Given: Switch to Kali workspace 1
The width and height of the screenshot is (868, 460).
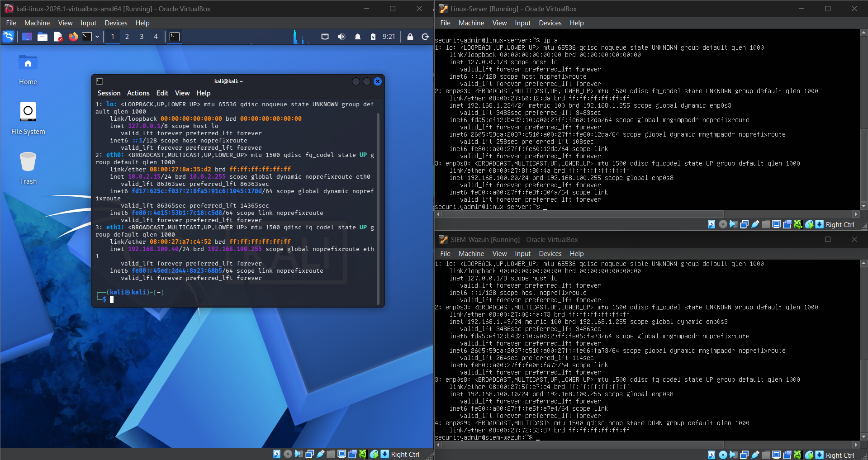Looking at the screenshot, I should point(113,37).
